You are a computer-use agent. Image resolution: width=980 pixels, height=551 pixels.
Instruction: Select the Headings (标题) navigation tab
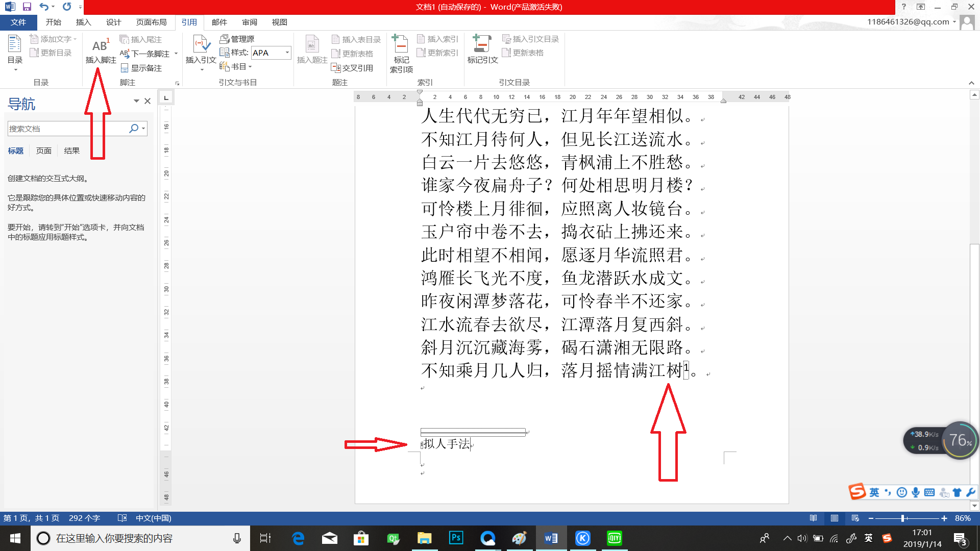(16, 151)
